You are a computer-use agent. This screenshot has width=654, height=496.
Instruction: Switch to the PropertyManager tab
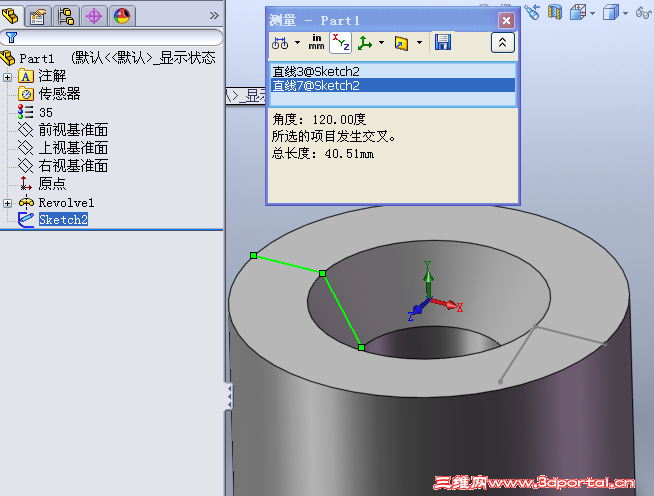tap(38, 16)
